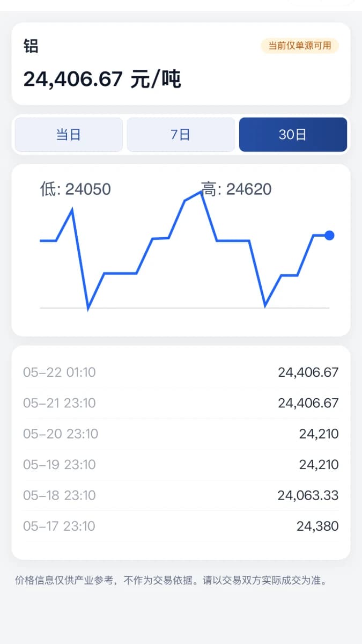Click the price disclaimer text at bottom
The width and height of the screenshot is (362, 644).
[171, 580]
